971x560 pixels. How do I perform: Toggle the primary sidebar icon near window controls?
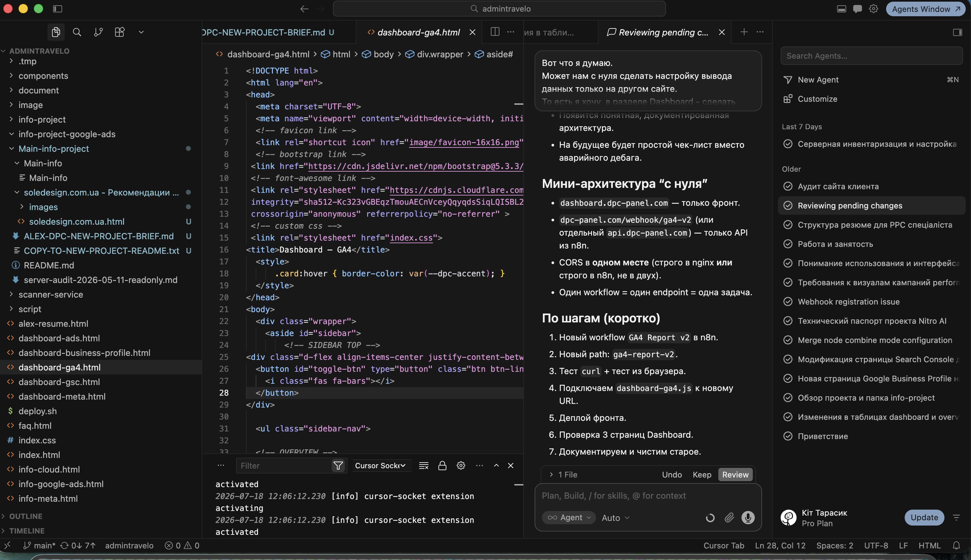(57, 9)
